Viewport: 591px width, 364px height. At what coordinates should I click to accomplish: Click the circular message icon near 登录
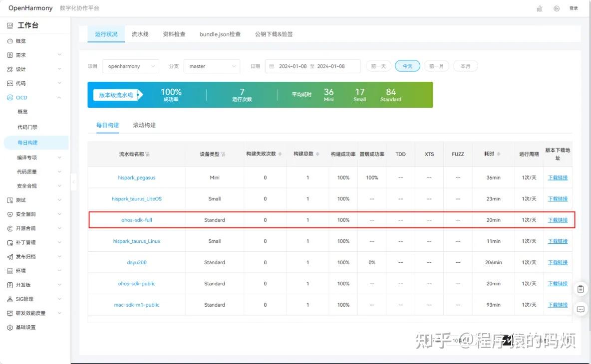pyautogui.click(x=556, y=8)
